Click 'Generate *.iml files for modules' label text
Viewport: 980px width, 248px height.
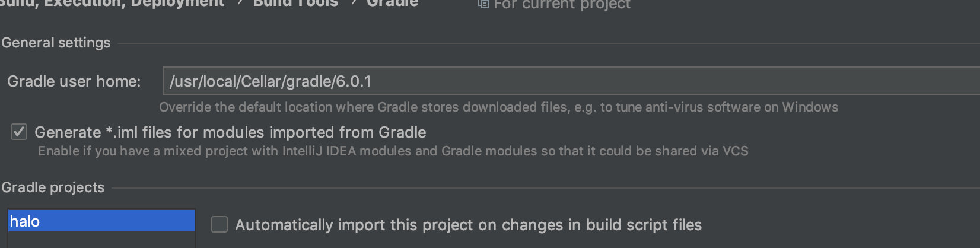tap(230, 132)
